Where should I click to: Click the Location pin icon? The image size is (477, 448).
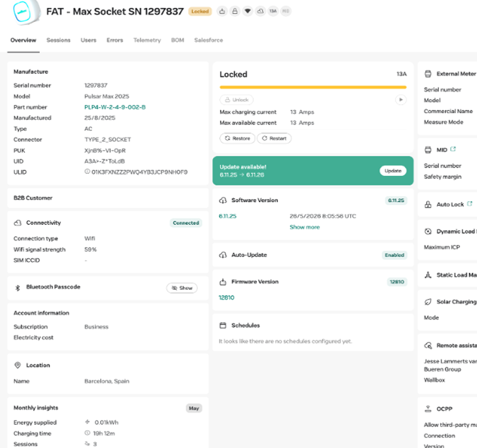(18, 365)
